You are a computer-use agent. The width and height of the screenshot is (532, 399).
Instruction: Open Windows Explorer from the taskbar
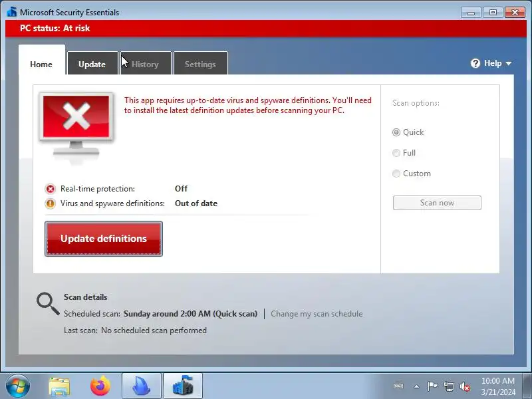pos(59,386)
